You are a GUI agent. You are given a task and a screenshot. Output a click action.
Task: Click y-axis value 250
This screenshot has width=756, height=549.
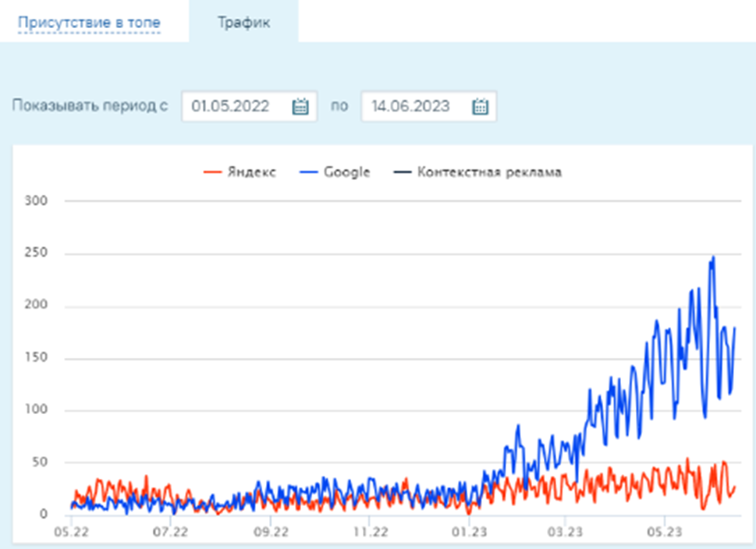[36, 253]
